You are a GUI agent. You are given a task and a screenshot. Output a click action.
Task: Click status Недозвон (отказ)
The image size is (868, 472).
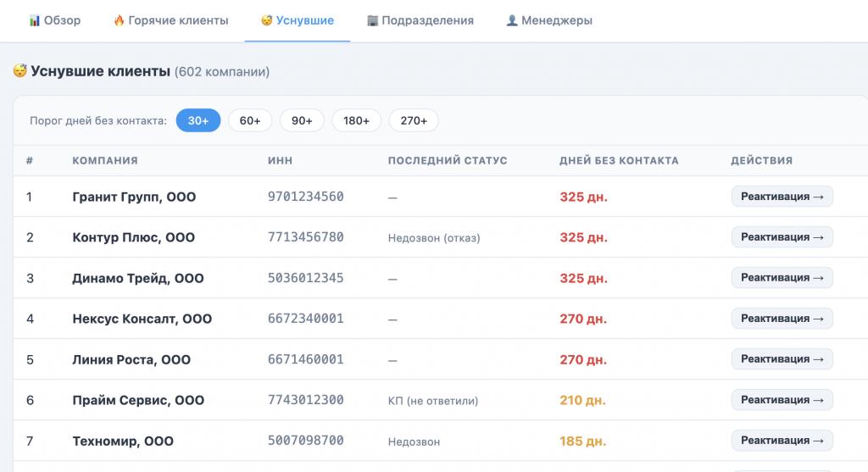click(x=434, y=238)
